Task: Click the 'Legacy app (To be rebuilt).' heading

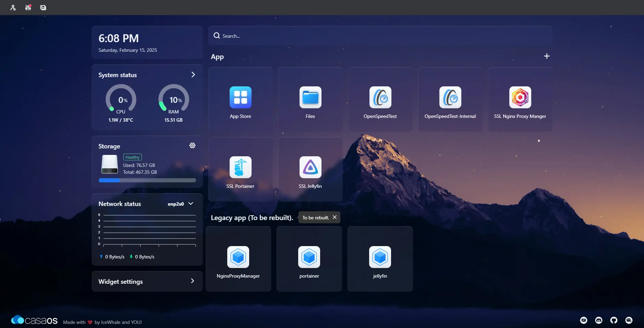Action: point(252,218)
